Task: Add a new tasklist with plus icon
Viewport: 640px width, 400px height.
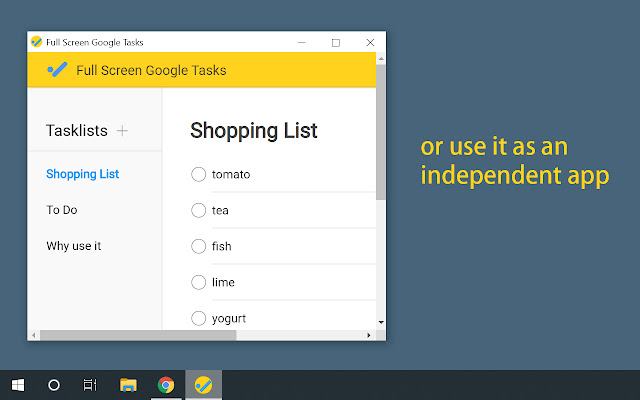Action: [x=122, y=131]
